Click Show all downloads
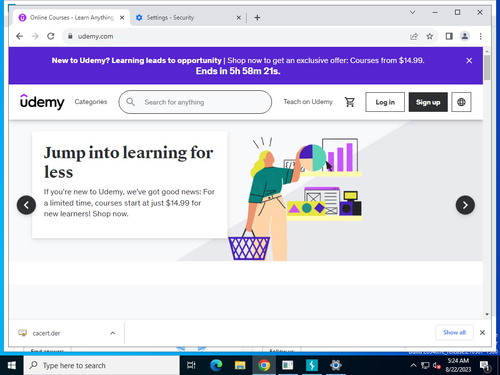Screen dimensions: 500x375 (454, 332)
